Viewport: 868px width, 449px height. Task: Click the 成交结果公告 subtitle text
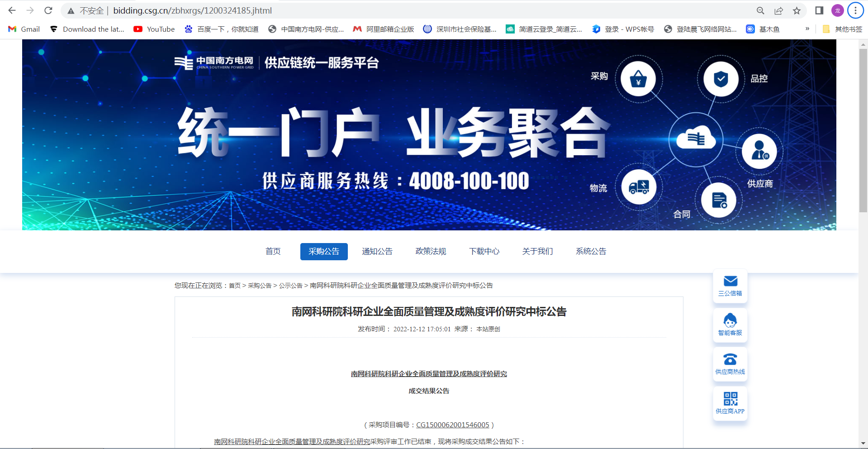(429, 391)
